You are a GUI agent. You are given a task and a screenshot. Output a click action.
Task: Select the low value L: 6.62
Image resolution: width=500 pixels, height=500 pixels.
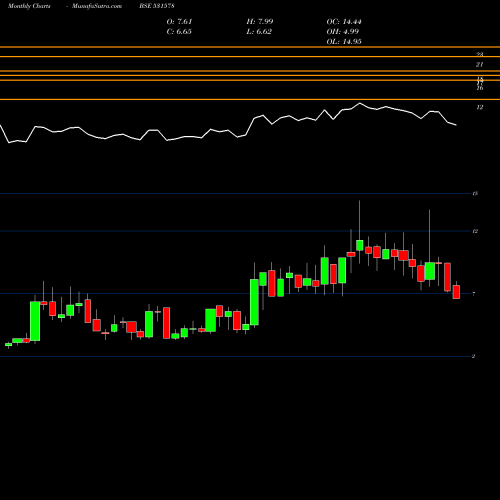pyautogui.click(x=259, y=32)
